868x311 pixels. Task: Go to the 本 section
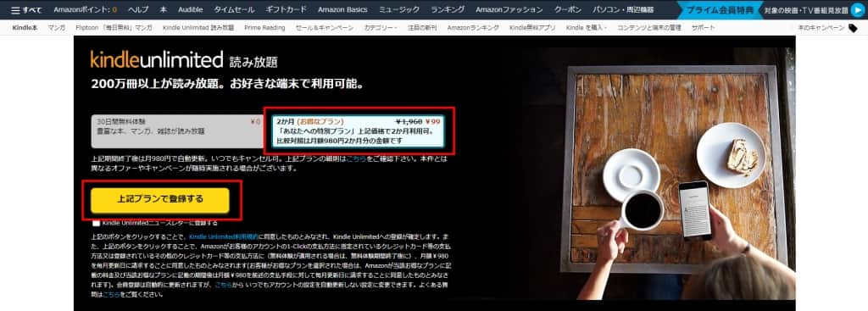164,10
